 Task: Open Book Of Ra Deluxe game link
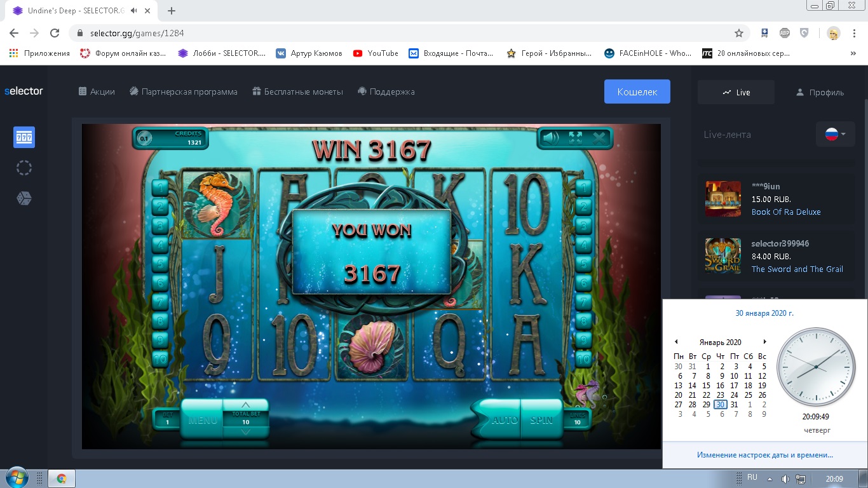coord(786,212)
